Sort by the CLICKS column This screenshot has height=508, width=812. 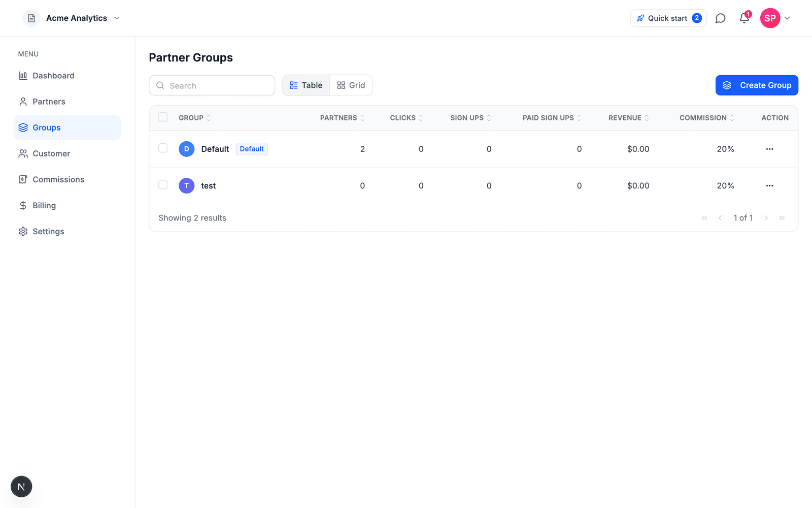407,118
